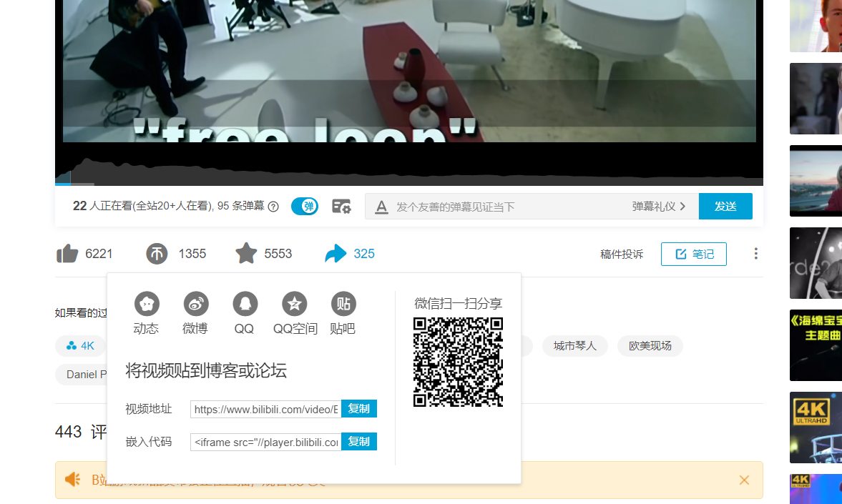
Task: Select the 欧美现场 tag
Action: click(650, 345)
